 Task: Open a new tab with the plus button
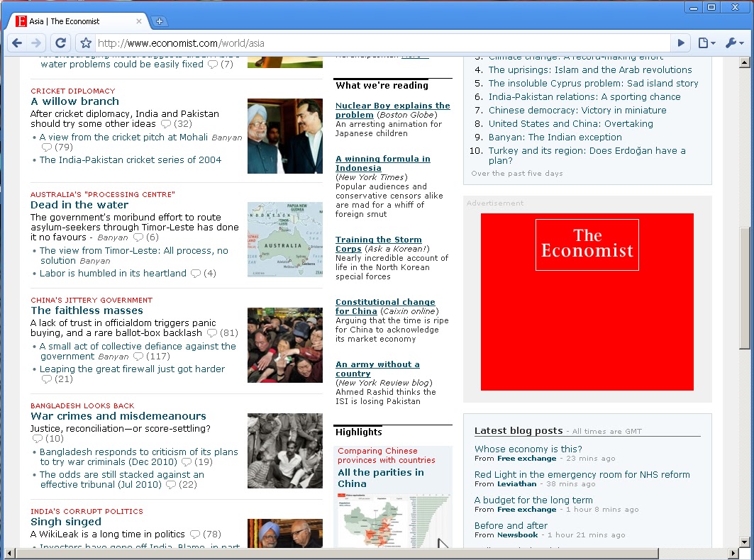coord(159,21)
